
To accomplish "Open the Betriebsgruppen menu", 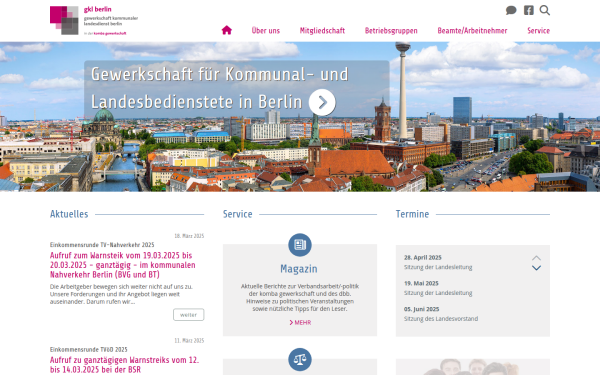I will point(391,31).
